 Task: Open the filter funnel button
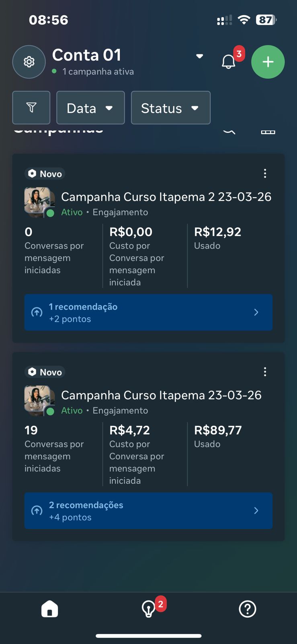[x=31, y=107]
